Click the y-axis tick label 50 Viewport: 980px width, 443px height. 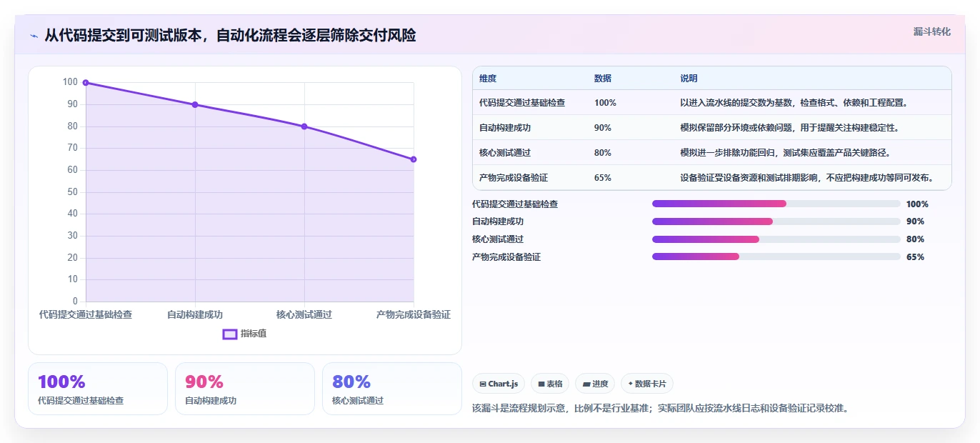72,192
